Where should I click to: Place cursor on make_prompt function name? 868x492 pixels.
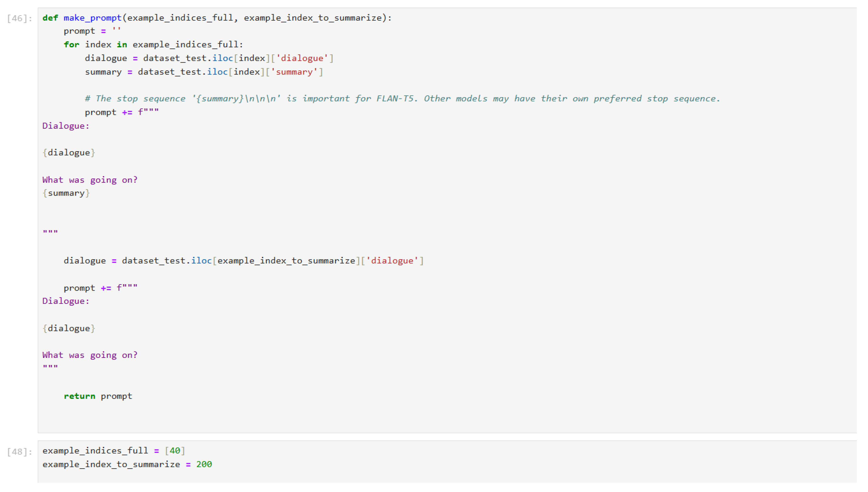(x=92, y=18)
